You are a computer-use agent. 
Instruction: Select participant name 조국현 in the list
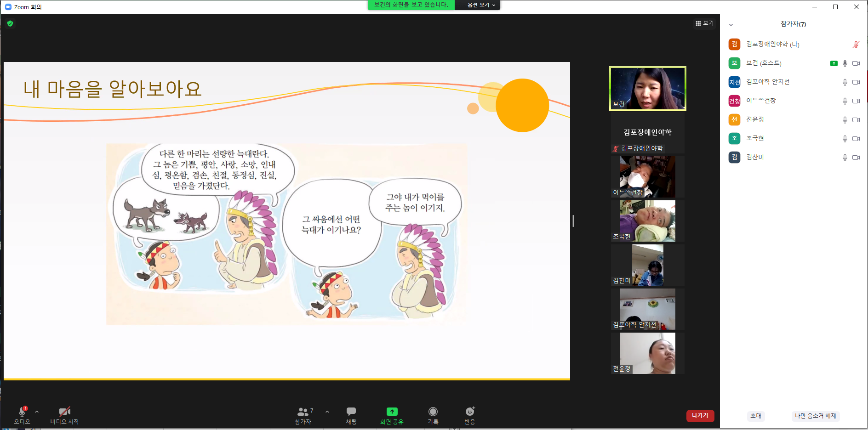pos(755,138)
